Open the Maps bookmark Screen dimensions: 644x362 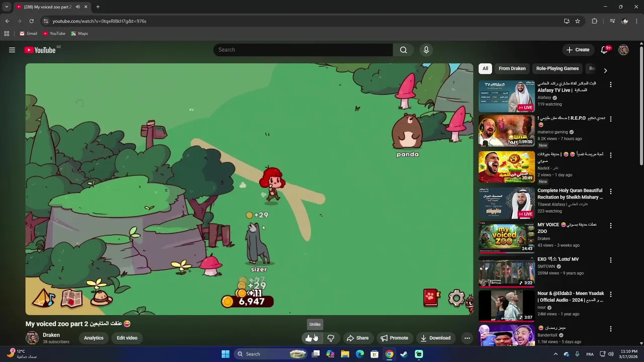[79, 34]
